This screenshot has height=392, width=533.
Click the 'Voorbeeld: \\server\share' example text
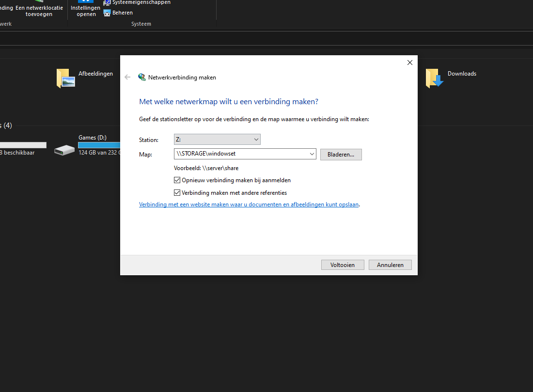click(x=206, y=168)
